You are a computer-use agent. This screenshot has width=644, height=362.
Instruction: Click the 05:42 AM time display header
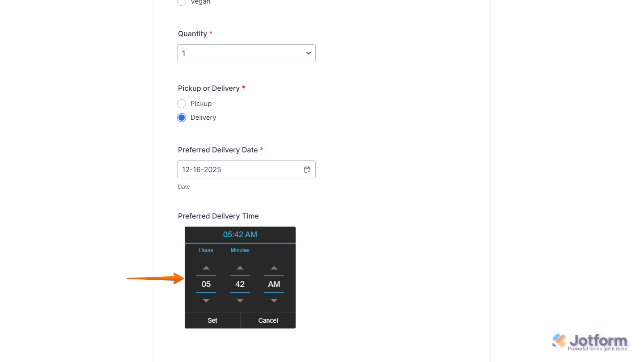click(x=240, y=234)
